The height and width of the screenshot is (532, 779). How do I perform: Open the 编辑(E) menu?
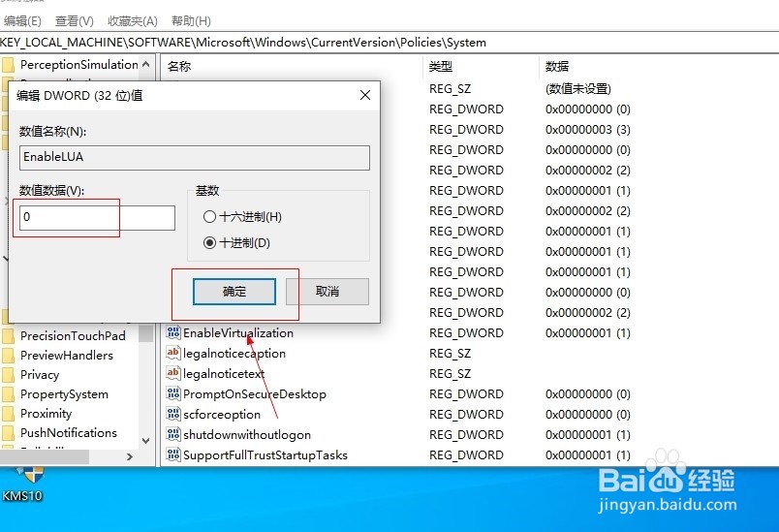[x=22, y=21]
